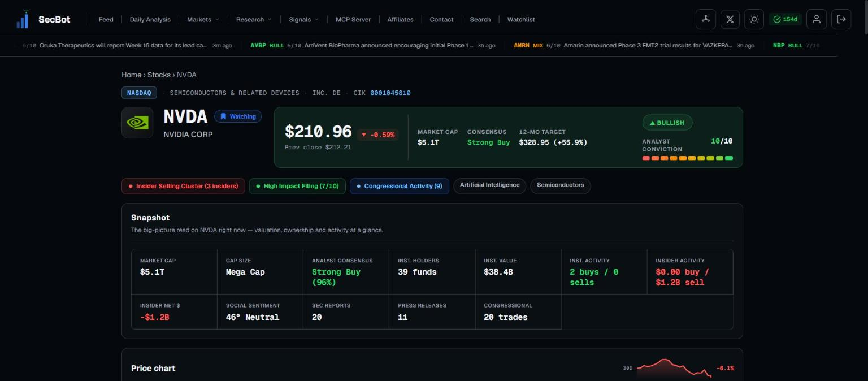The width and height of the screenshot is (868, 381).
Task: Expand the Research dropdown menu
Action: [x=254, y=19]
